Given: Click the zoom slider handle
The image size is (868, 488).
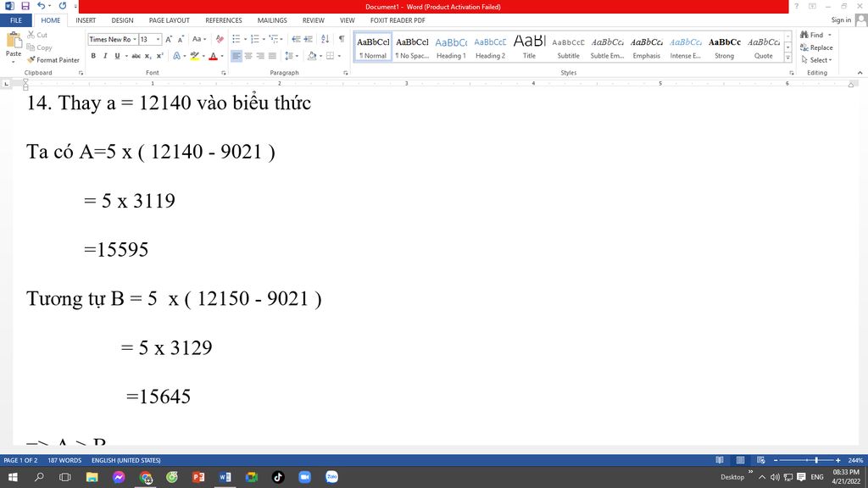Looking at the screenshot, I should coord(816,460).
